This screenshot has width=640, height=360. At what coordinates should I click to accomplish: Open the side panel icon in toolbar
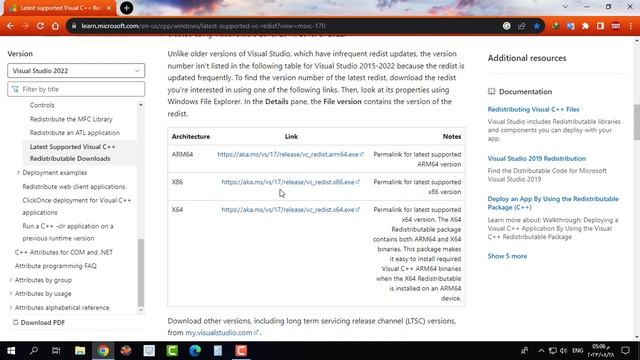[x=600, y=26]
